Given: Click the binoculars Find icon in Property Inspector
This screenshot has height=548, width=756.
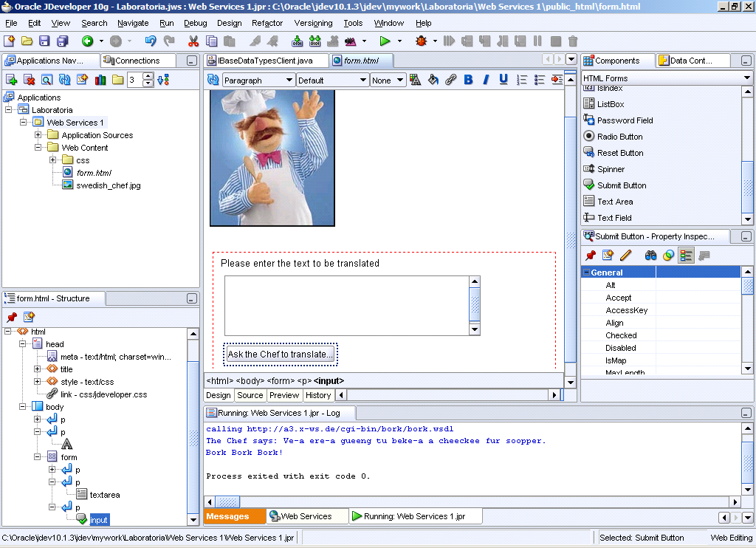Looking at the screenshot, I should 650,256.
